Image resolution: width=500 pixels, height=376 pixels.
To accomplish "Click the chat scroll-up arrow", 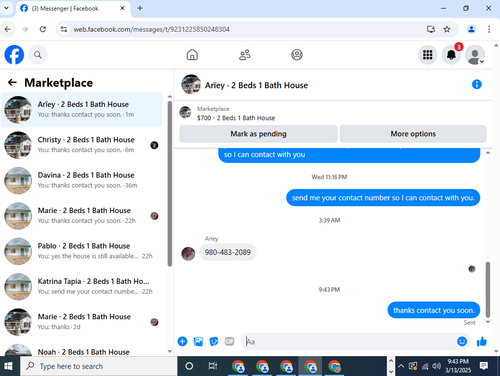I will [488, 153].
